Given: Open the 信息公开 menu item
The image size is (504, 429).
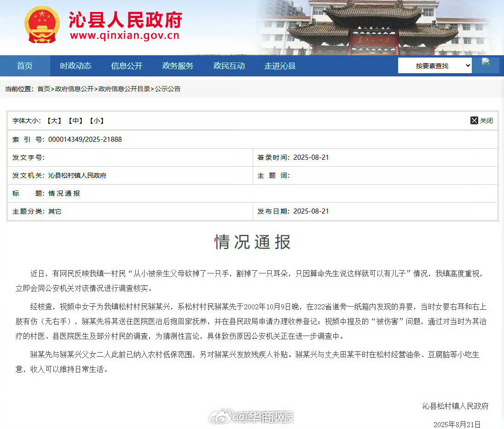Looking at the screenshot, I should point(127,66).
